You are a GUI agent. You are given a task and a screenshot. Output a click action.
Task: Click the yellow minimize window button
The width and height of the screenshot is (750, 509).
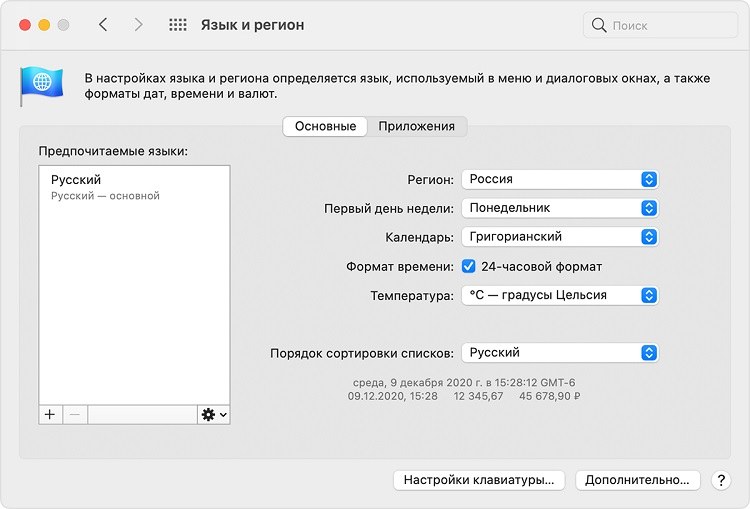[44, 25]
